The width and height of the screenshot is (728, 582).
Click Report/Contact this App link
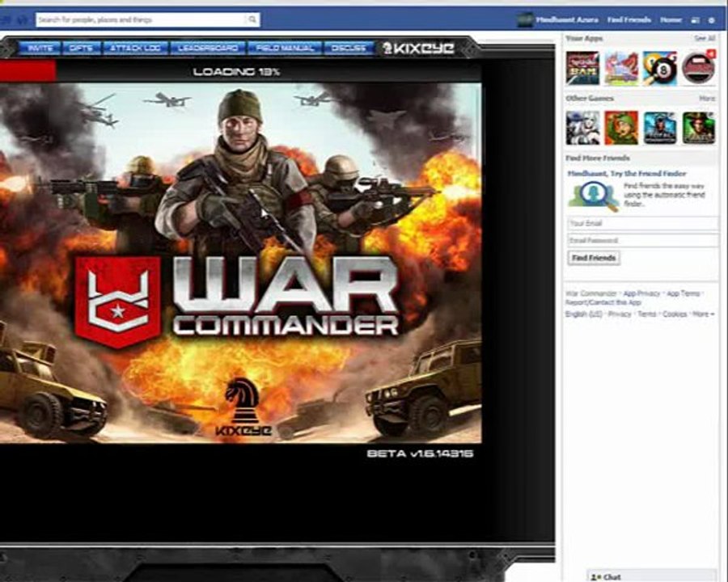(x=603, y=302)
